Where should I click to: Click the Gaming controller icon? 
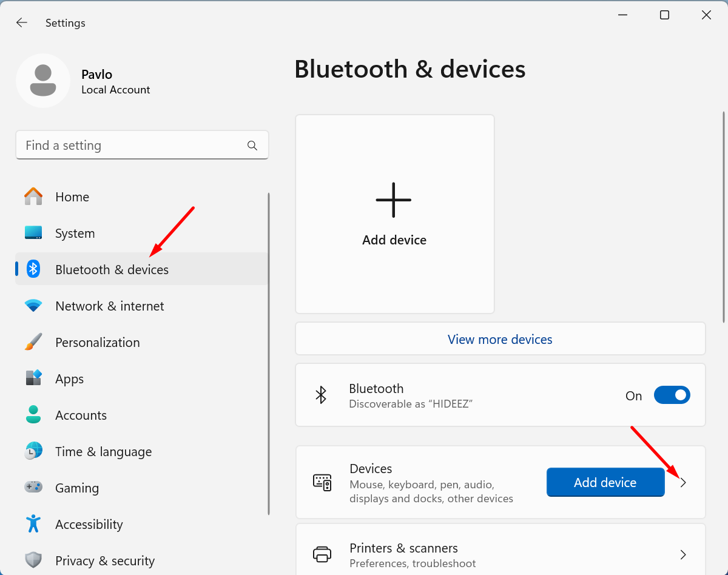[x=33, y=488]
